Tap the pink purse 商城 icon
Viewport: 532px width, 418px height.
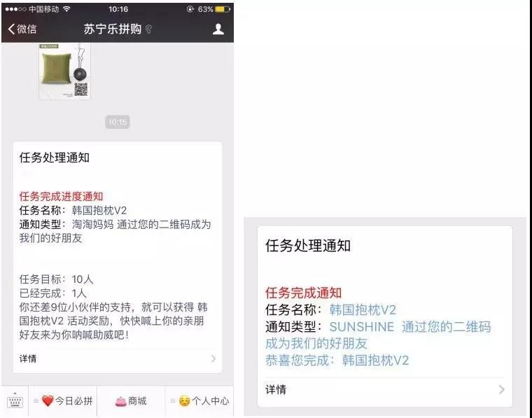click(120, 401)
